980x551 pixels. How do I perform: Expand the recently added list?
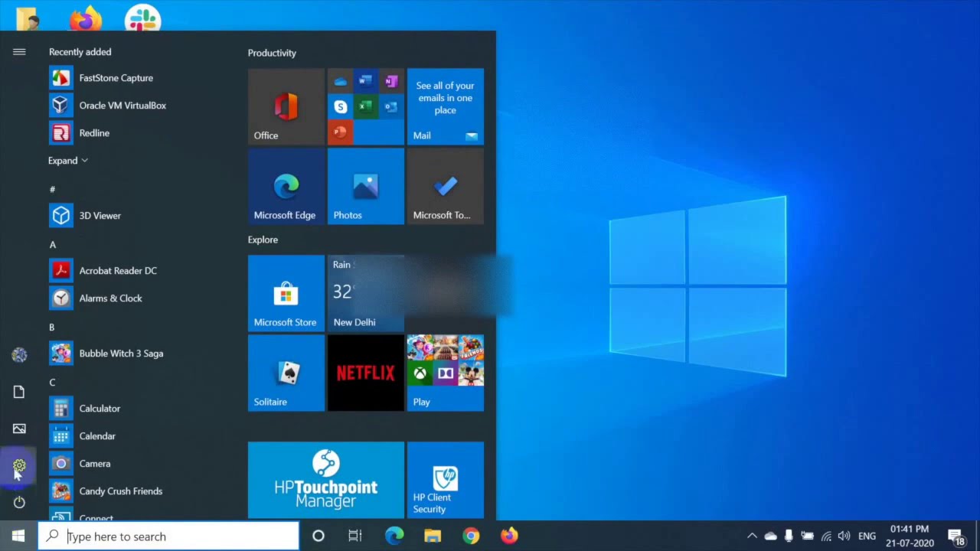[68, 161]
